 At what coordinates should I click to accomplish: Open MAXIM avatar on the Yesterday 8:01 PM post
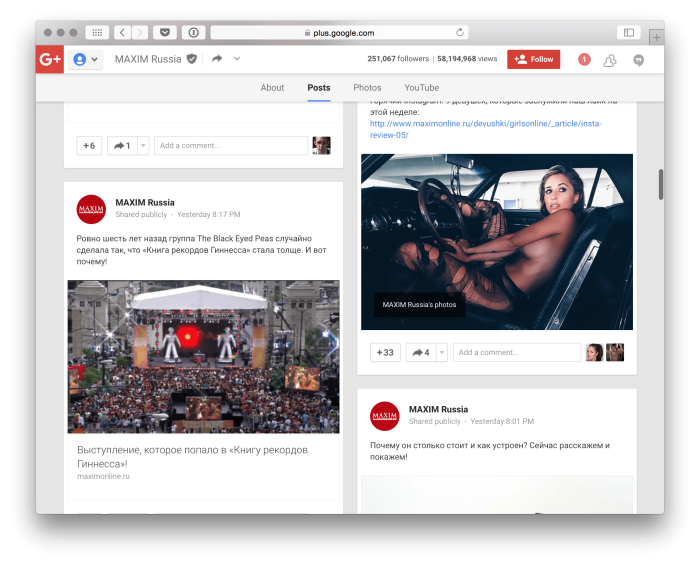[x=384, y=416]
